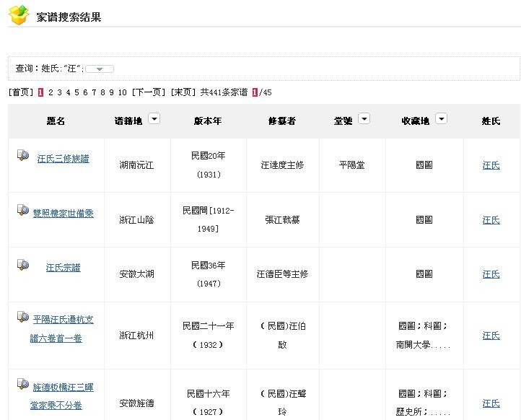Select the 浙江山陰 cell
Screen dimensions: 521x420
click(x=136, y=220)
